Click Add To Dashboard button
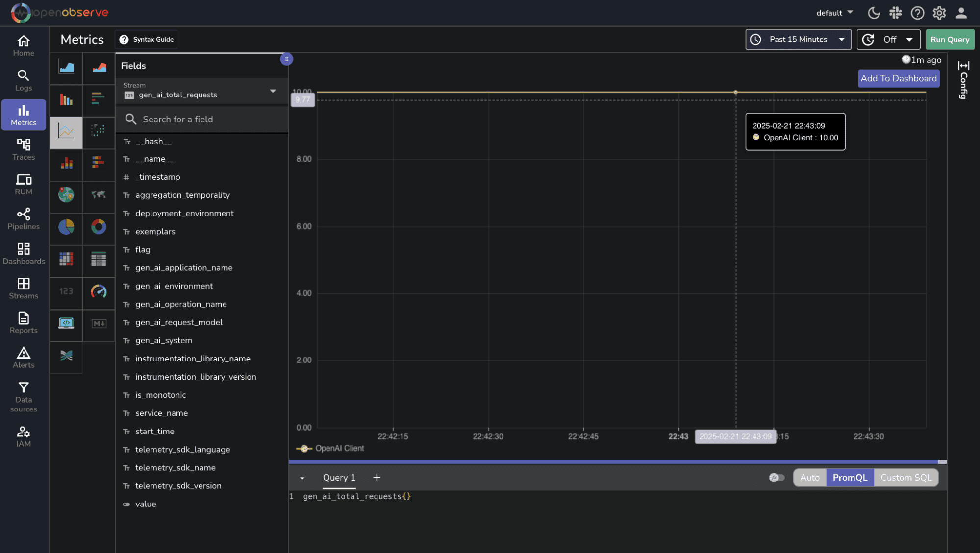This screenshot has height=553, width=980. click(x=898, y=78)
